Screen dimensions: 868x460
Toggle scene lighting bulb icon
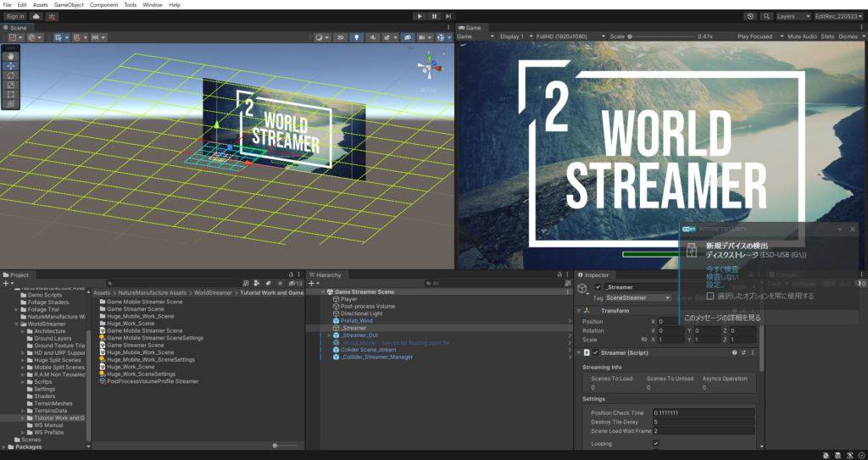(x=357, y=37)
